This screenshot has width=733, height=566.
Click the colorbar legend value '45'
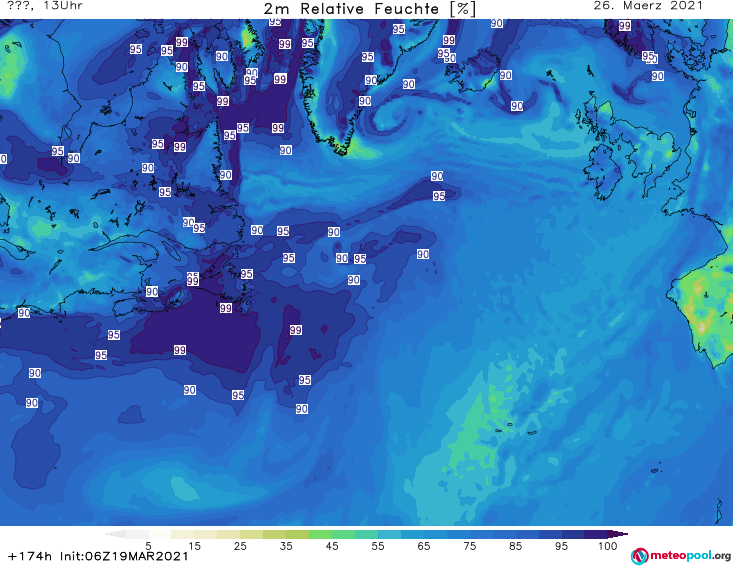(x=332, y=546)
